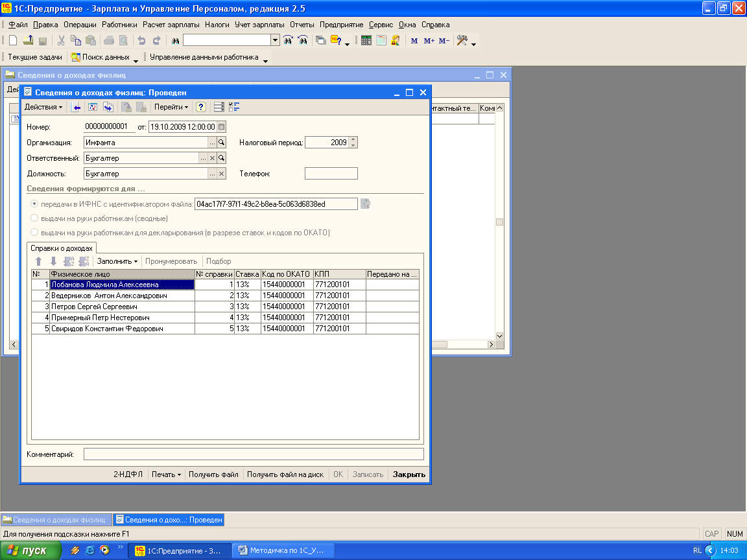Select radio передачи в ИФНС с идентификатором файла
The image size is (747, 560).
click(x=34, y=204)
